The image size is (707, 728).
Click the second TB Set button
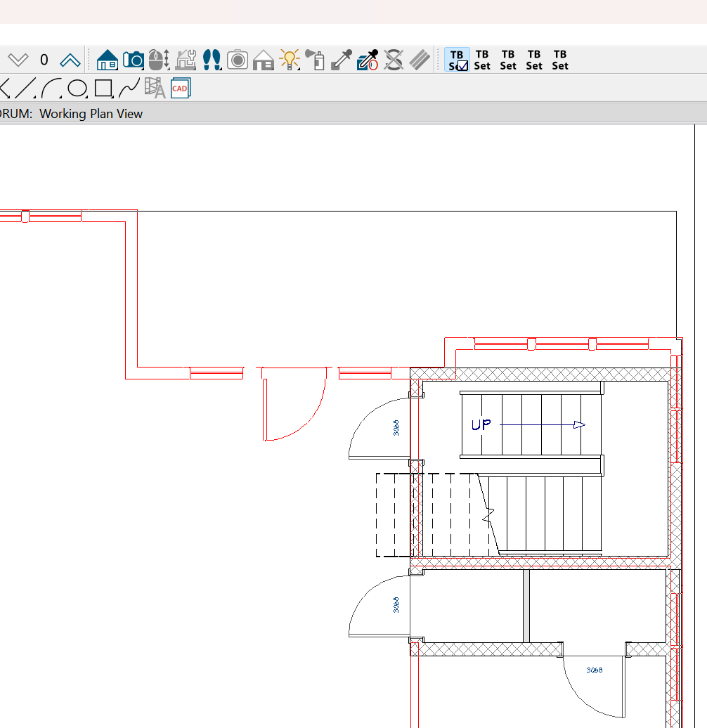click(482, 60)
